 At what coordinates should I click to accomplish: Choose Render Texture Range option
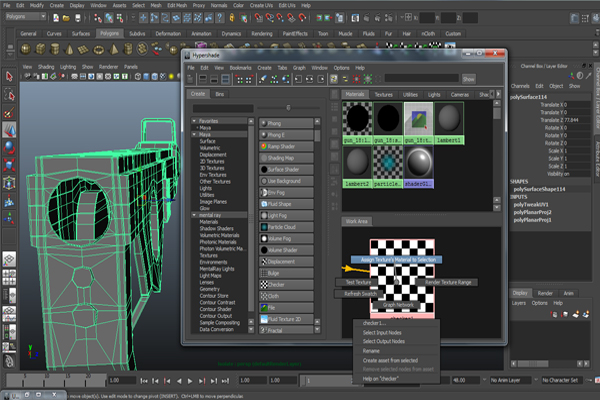coord(448,282)
